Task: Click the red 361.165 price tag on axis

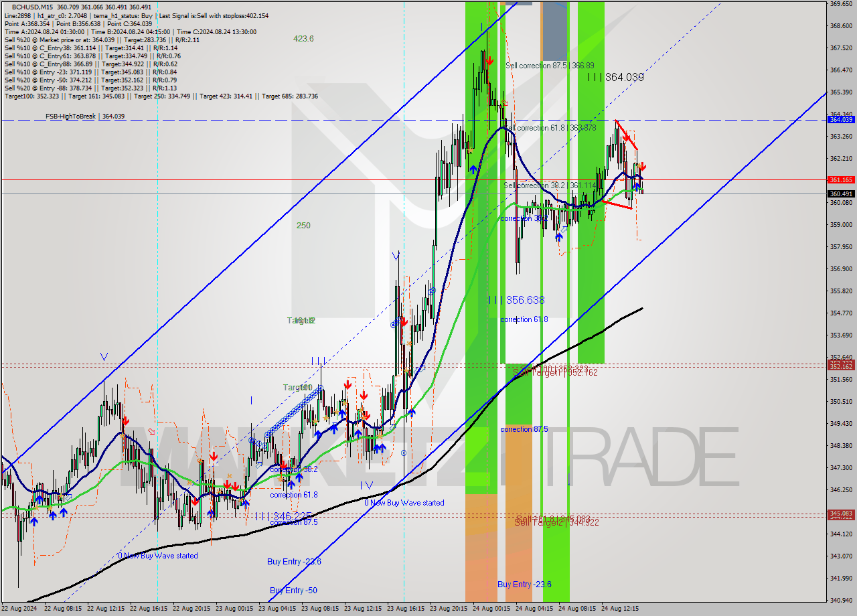Action: point(841,180)
